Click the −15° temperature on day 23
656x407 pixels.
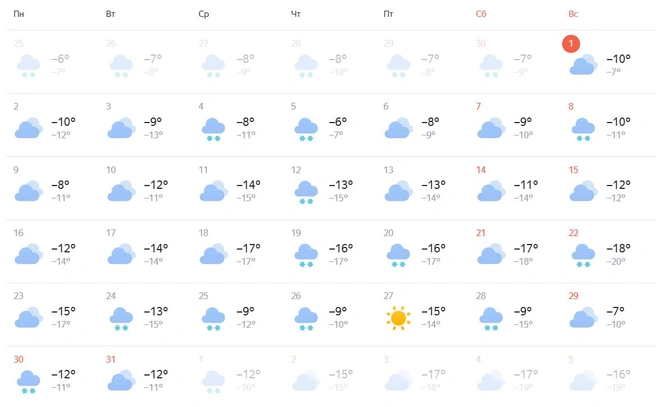coord(62,311)
